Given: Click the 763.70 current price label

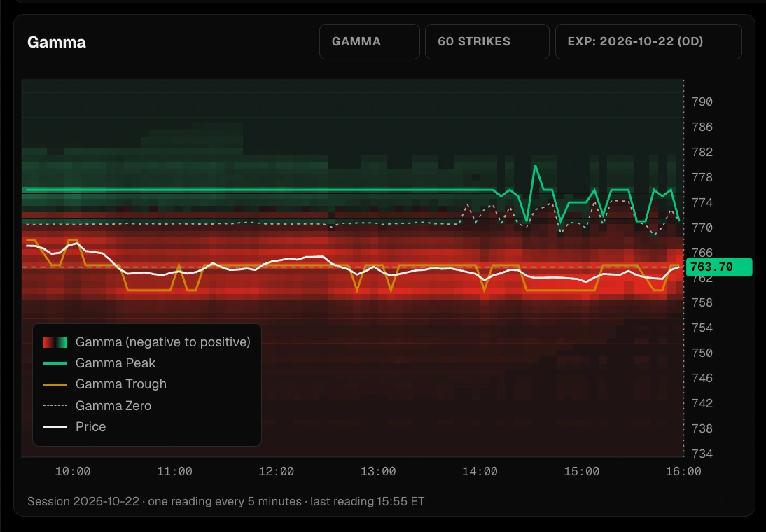Looking at the screenshot, I should pyautogui.click(x=719, y=267).
